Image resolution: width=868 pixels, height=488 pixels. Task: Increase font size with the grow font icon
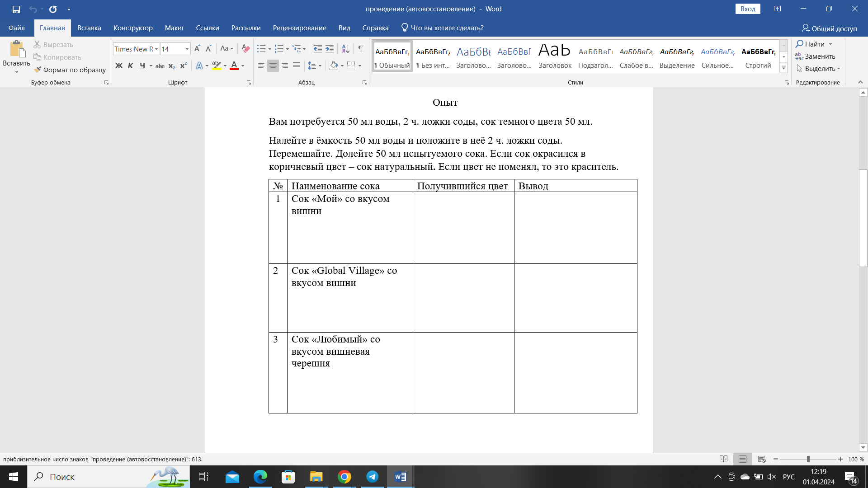tap(197, 49)
